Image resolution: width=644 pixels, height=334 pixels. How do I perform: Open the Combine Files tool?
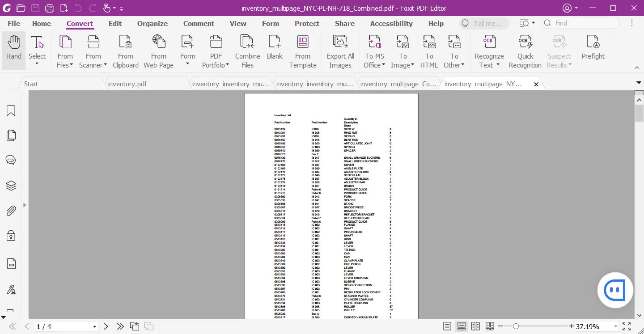point(247,50)
